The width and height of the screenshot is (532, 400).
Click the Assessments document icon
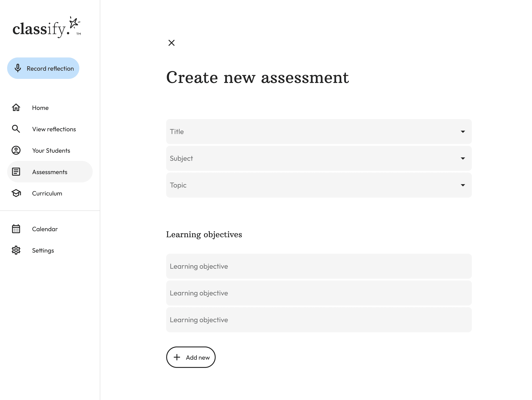pyautogui.click(x=16, y=172)
